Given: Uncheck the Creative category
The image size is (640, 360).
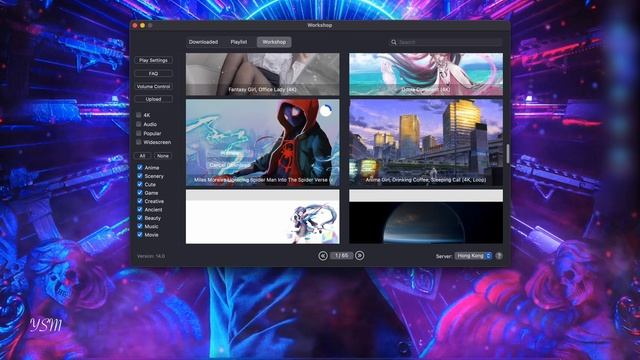Looking at the screenshot, I should pyautogui.click(x=140, y=201).
